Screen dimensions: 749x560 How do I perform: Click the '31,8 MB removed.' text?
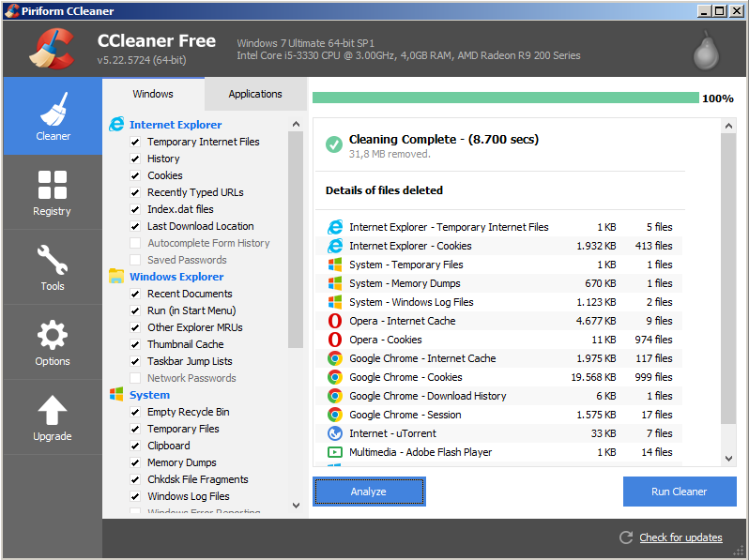[390, 154]
